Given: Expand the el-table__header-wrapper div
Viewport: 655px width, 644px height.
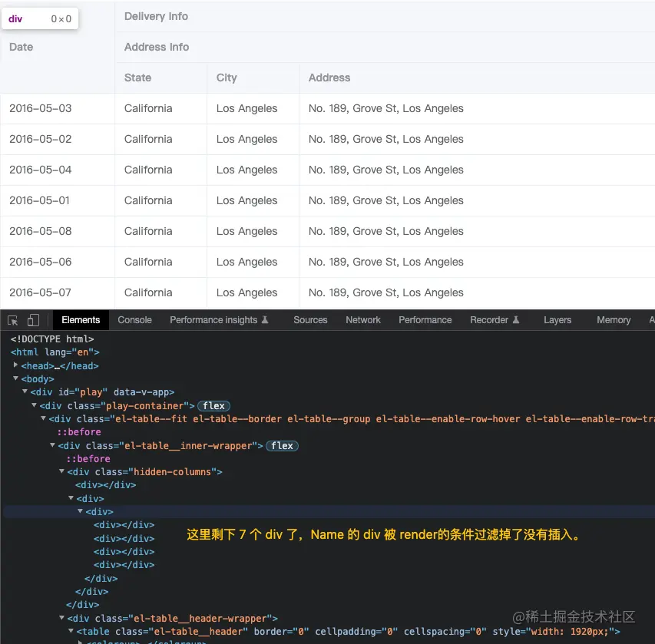Looking at the screenshot, I should [x=61, y=618].
